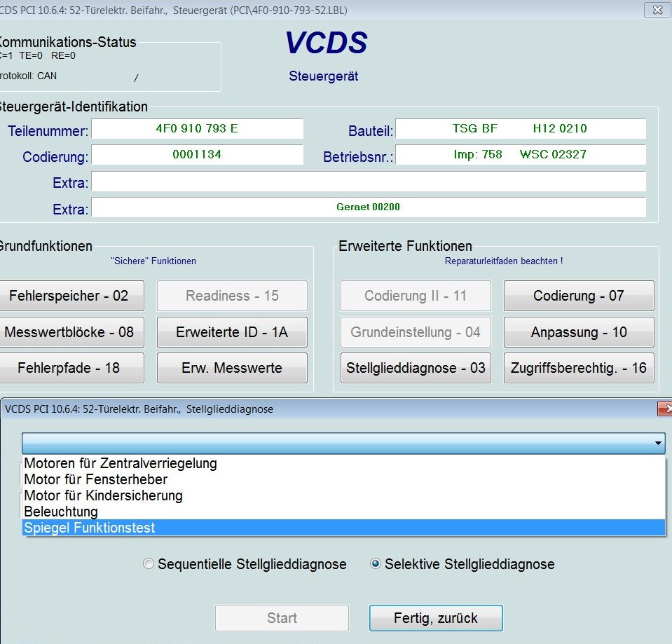Click Fehlerpfade - 18 button
Viewport: 672px width, 644px height.
tap(71, 368)
